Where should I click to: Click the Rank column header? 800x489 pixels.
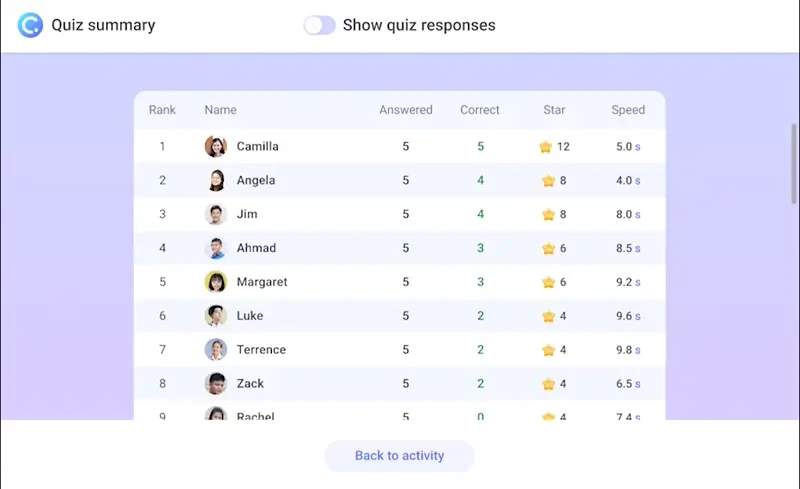162,110
